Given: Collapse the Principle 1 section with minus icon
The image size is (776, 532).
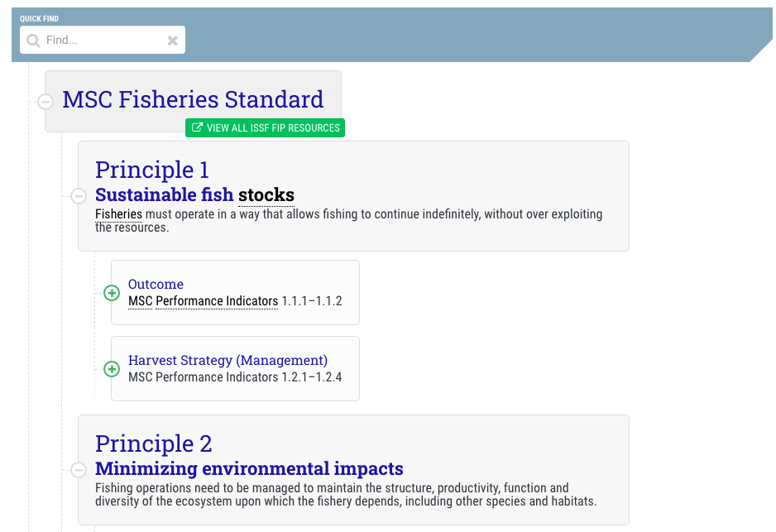Looking at the screenshot, I should coord(79,196).
